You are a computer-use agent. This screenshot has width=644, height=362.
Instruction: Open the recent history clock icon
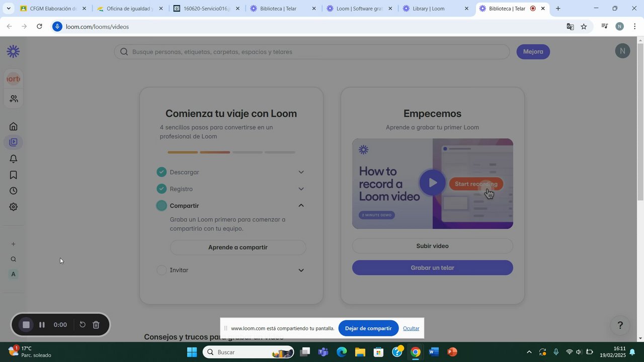click(x=14, y=191)
